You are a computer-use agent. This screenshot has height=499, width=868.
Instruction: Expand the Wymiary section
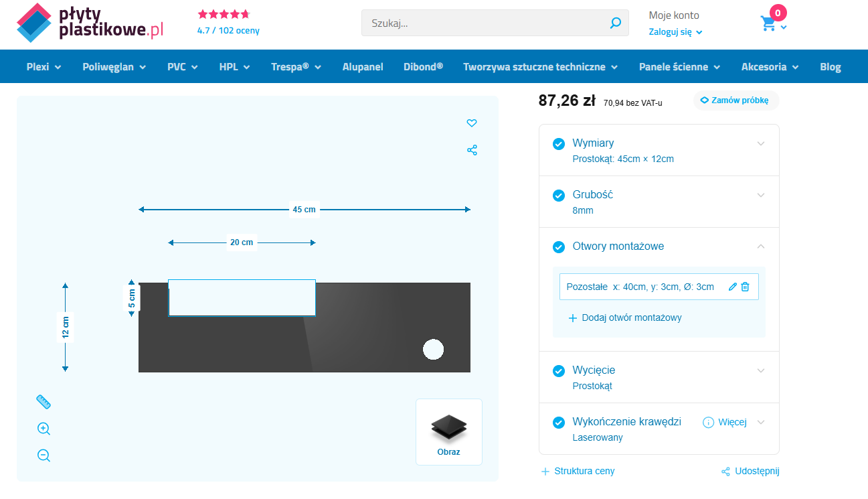coord(760,143)
